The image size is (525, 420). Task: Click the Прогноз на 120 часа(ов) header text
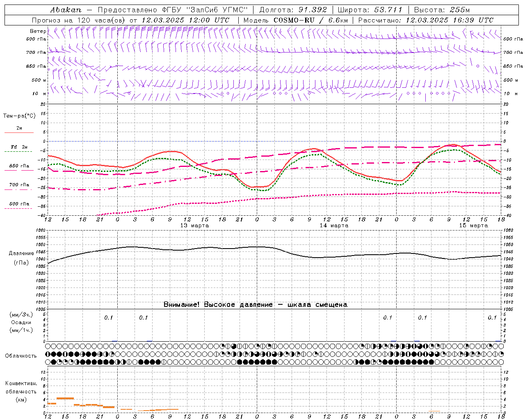click(x=80, y=20)
